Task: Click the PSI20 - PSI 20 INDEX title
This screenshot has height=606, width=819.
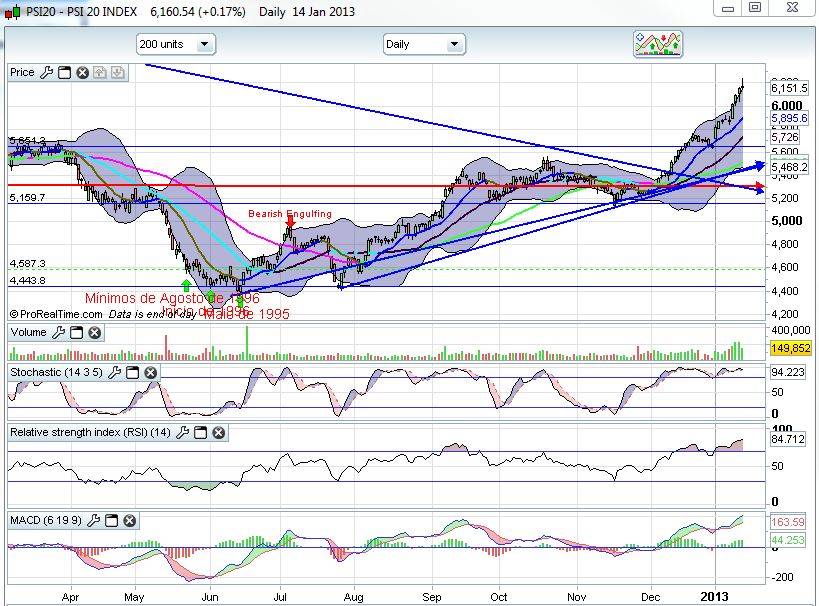Action: click(x=81, y=11)
